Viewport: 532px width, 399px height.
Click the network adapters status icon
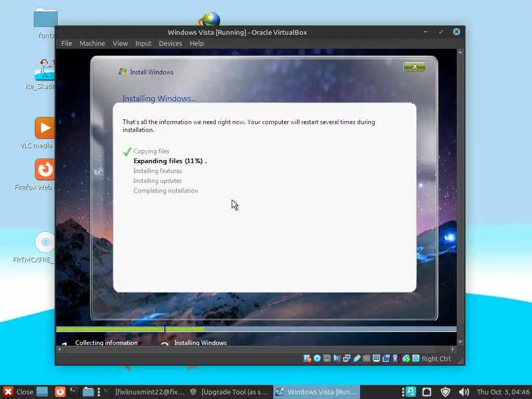[x=347, y=358]
